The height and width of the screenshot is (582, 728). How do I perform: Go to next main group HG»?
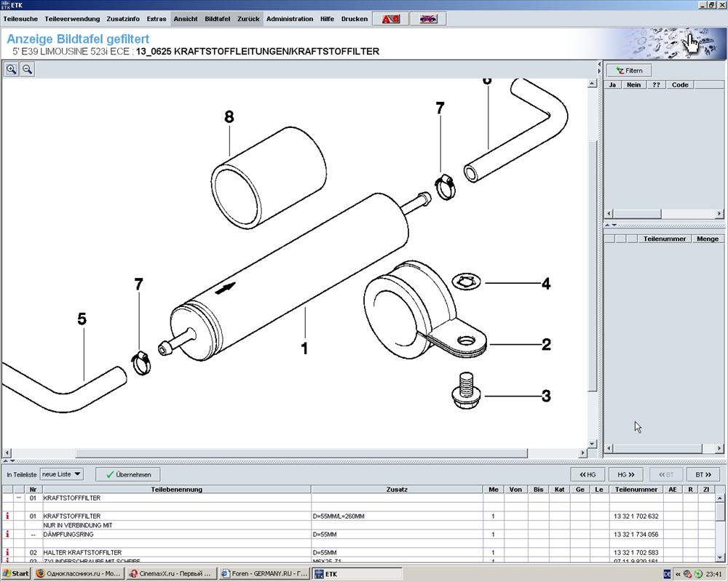pos(626,474)
